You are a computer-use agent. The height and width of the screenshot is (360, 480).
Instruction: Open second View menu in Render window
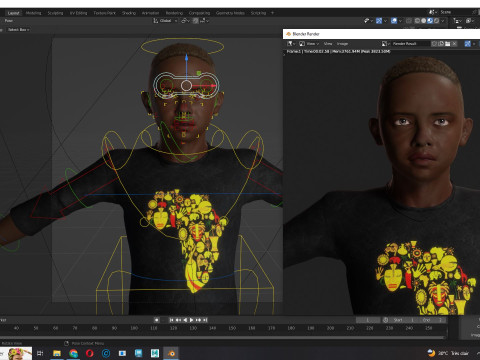[x=328, y=44]
